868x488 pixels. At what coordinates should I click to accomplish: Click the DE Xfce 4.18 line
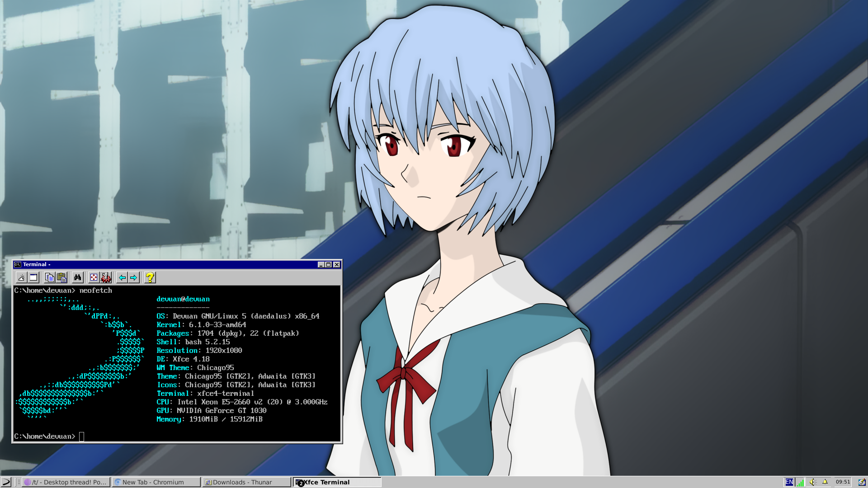183,359
